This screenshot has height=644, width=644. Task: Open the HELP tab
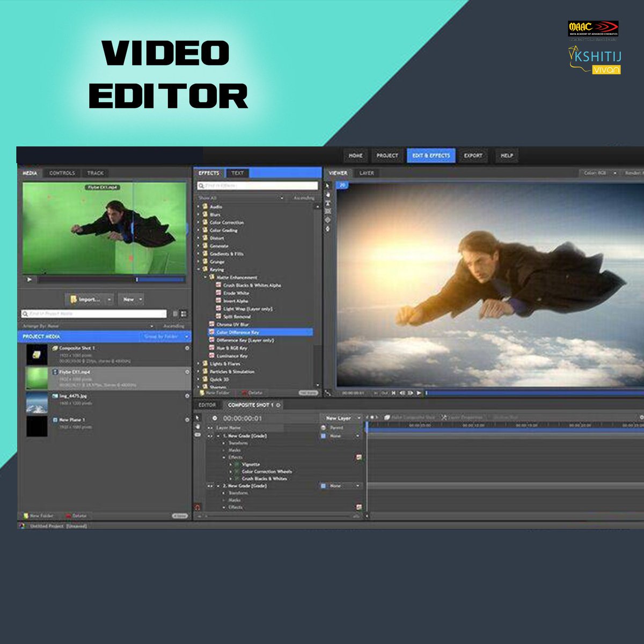tap(507, 156)
